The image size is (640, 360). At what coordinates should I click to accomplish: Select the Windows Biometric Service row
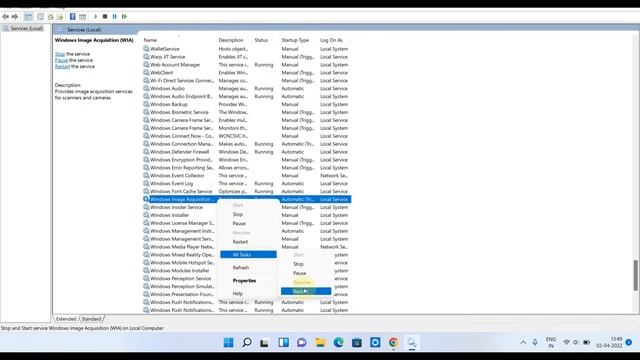tap(247, 112)
